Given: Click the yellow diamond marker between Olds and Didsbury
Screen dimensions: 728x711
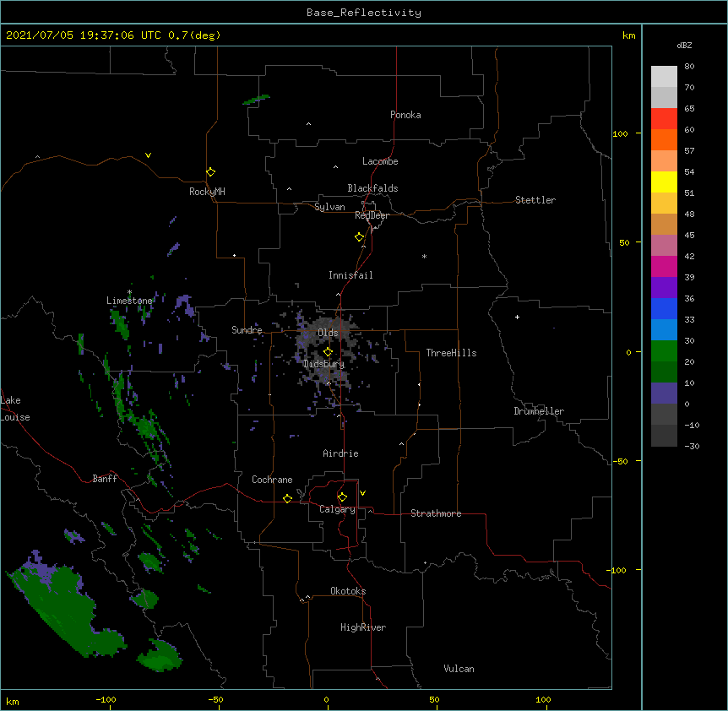Looking at the screenshot, I should pos(328,352).
